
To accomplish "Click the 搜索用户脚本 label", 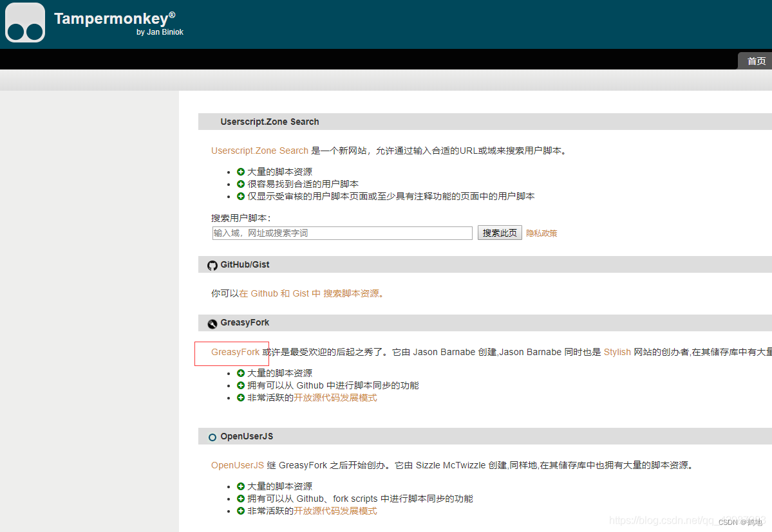I will point(241,218).
